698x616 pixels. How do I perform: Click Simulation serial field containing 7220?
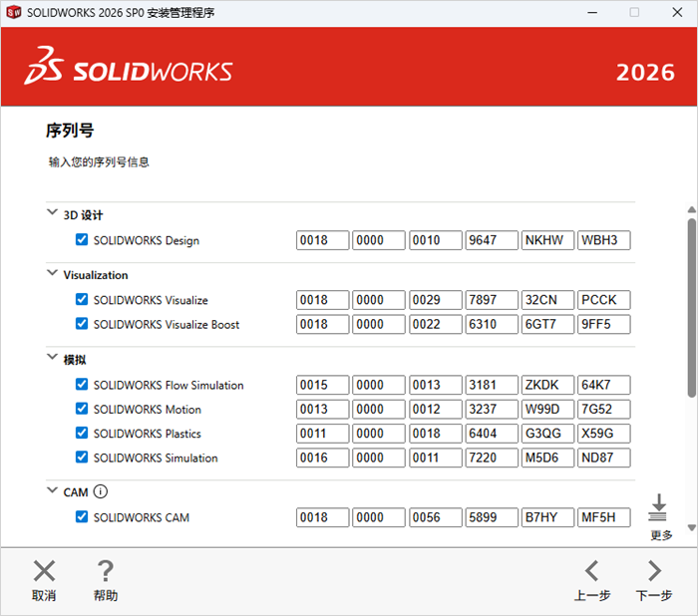point(492,458)
